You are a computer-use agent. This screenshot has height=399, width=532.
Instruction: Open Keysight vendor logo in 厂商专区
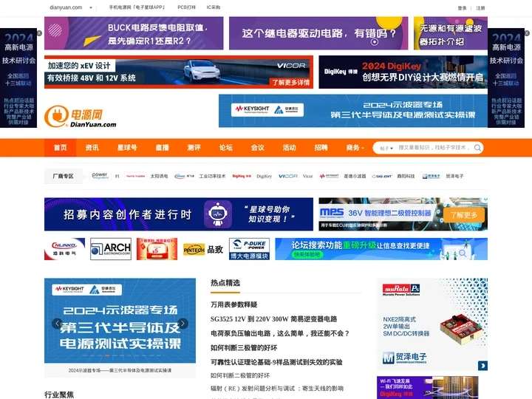329,176
